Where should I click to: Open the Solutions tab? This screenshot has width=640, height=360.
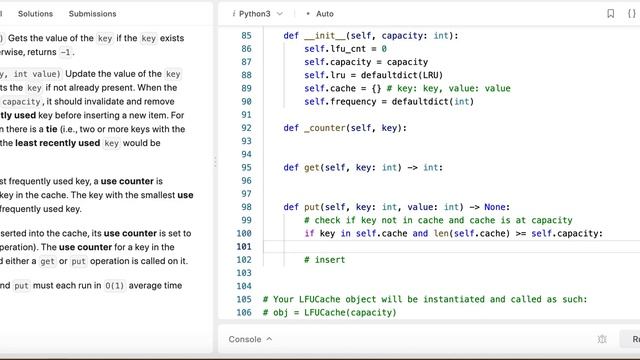(x=35, y=14)
